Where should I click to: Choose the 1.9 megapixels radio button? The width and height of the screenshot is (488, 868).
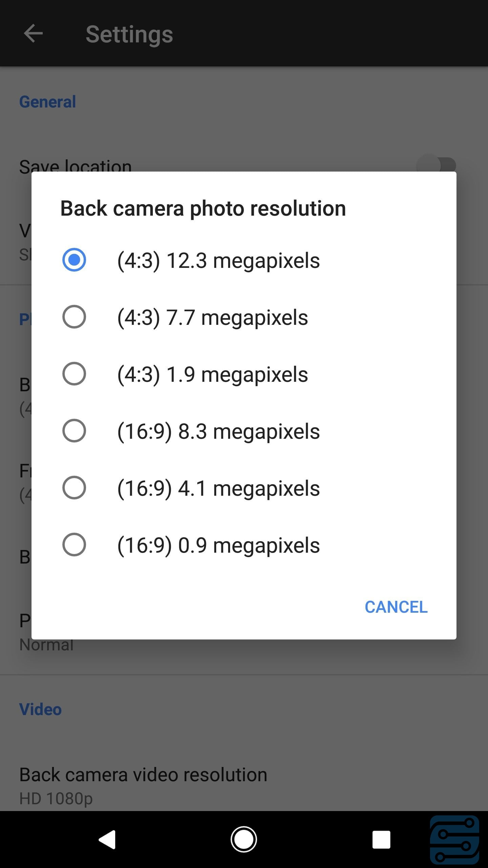coord(74,374)
